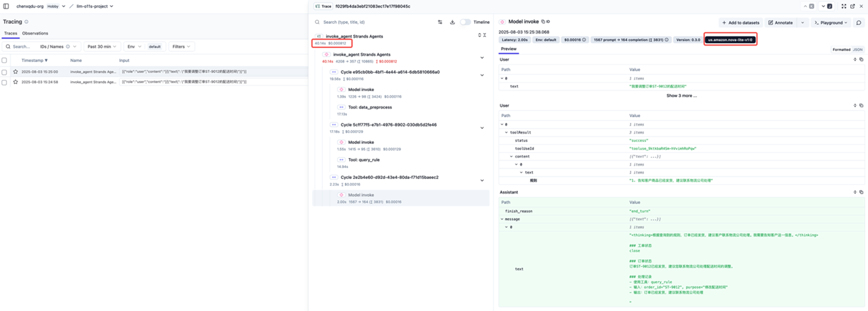Image resolution: width=868 pixels, height=311 pixels.
Task: Open the Playground dropdown
Action: 831,22
